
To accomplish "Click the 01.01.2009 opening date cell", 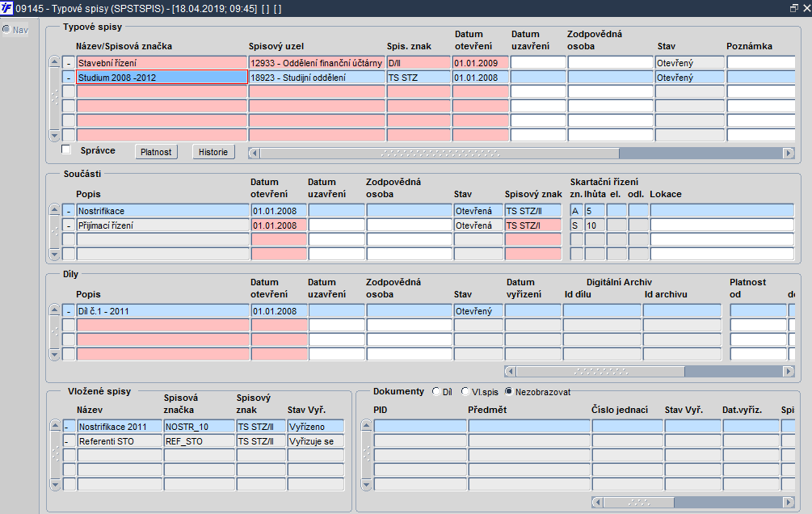I will (x=481, y=63).
